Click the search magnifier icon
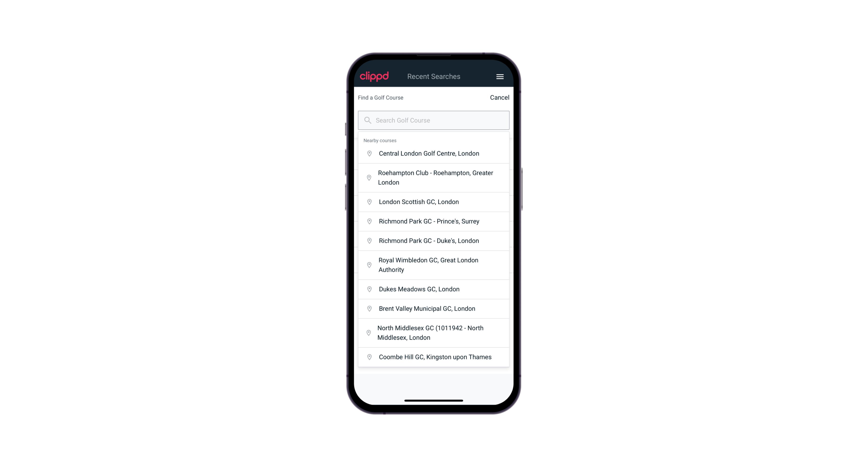This screenshot has width=868, height=467. (367, 120)
